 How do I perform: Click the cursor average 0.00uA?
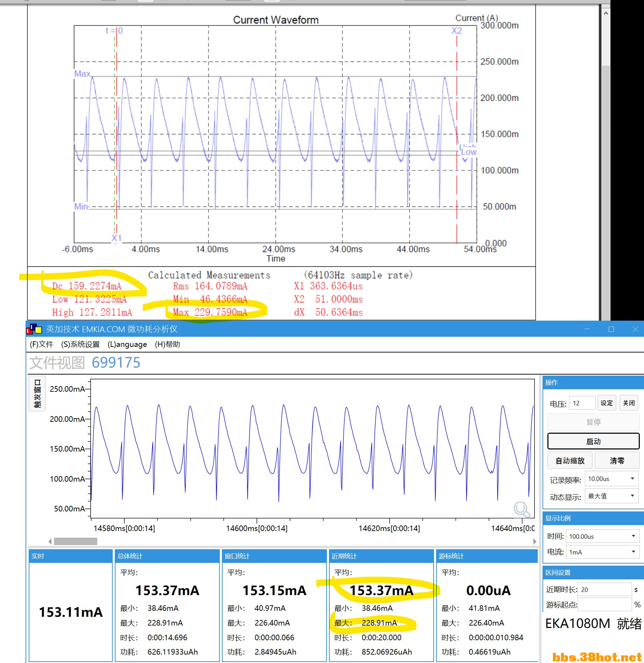pyautogui.click(x=488, y=590)
